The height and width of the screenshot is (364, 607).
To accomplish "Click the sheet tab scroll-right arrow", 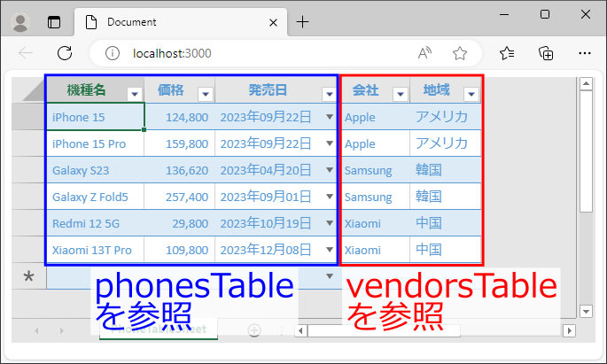I will coord(61,330).
